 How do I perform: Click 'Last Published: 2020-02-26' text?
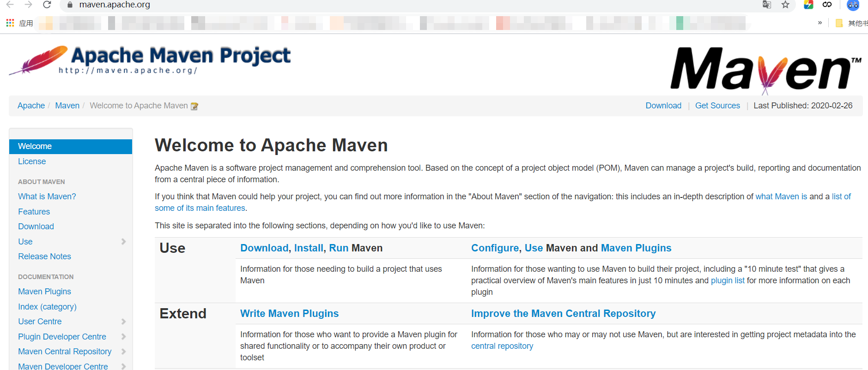coord(803,106)
